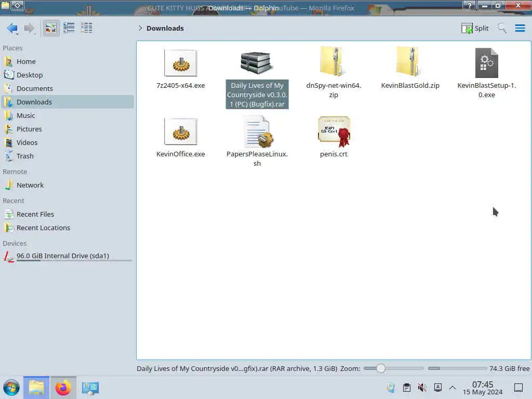Select the KevinBlastGold.zip archive icon
The image size is (532, 399).
tap(410, 61)
